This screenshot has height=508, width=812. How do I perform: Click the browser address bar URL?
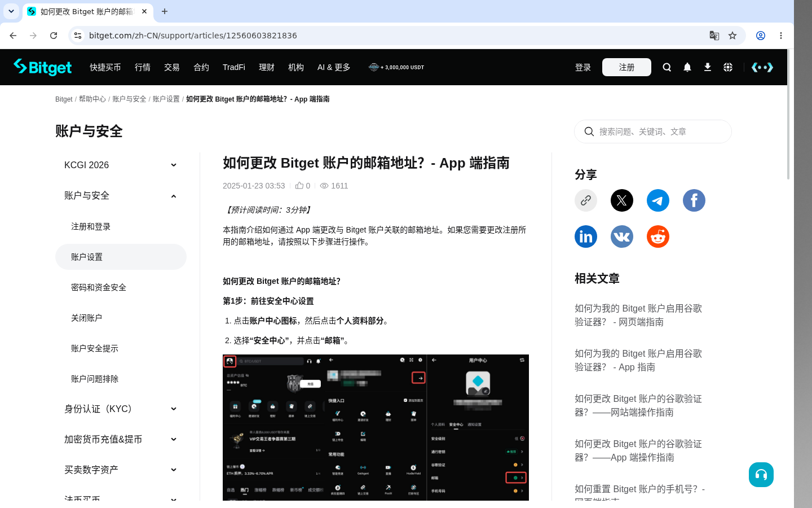pyautogui.click(x=193, y=36)
